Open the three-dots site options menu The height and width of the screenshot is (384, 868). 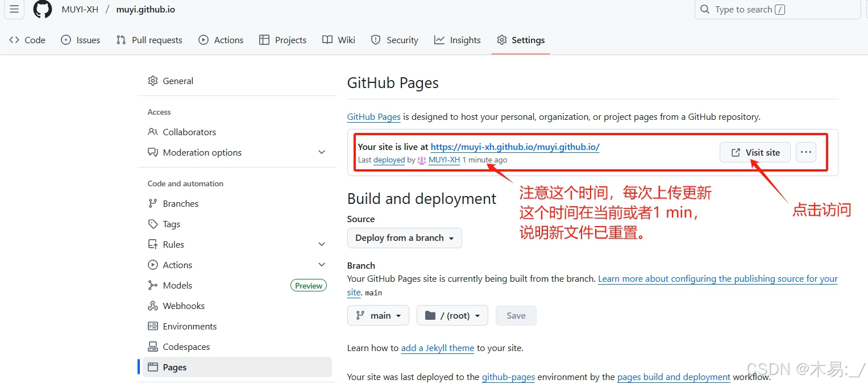click(x=806, y=152)
